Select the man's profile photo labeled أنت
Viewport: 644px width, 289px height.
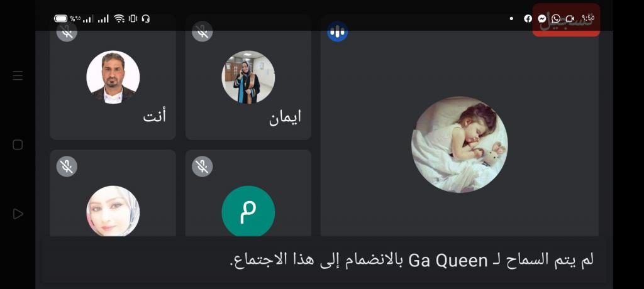[x=113, y=77]
